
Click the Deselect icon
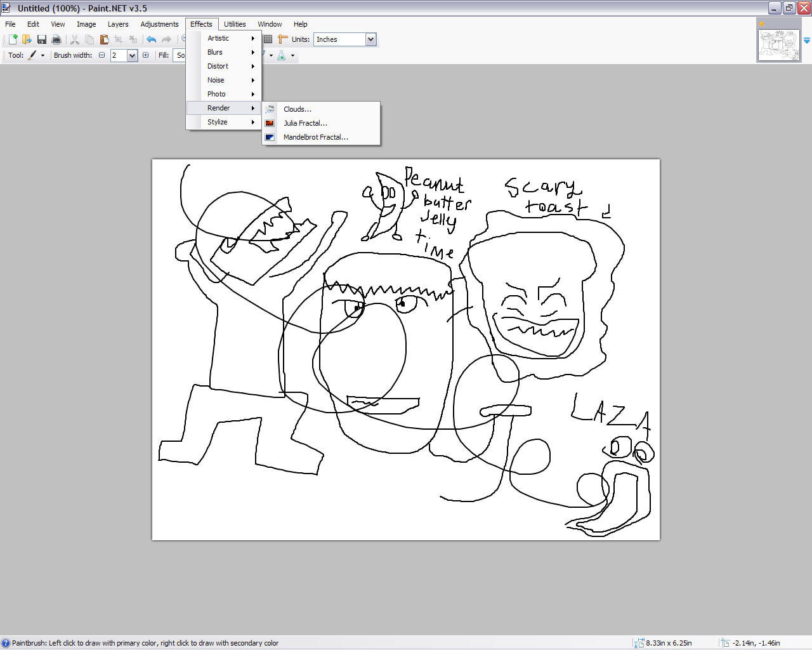pyautogui.click(x=133, y=39)
